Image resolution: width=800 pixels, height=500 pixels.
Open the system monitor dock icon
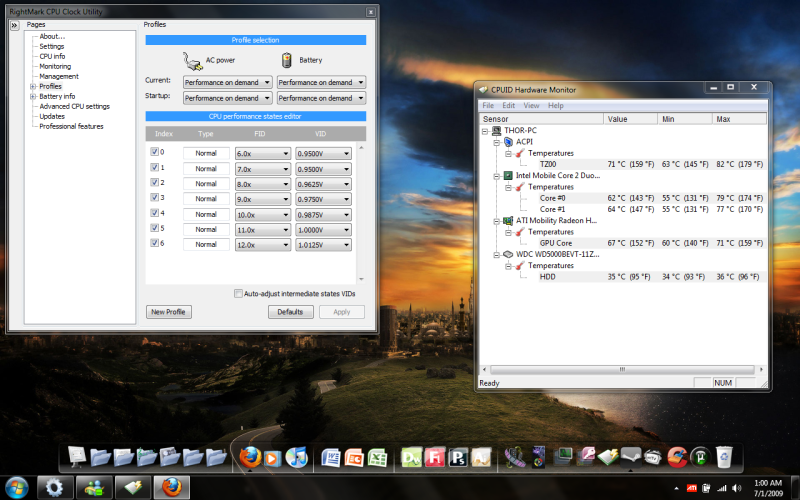[x=563, y=456]
